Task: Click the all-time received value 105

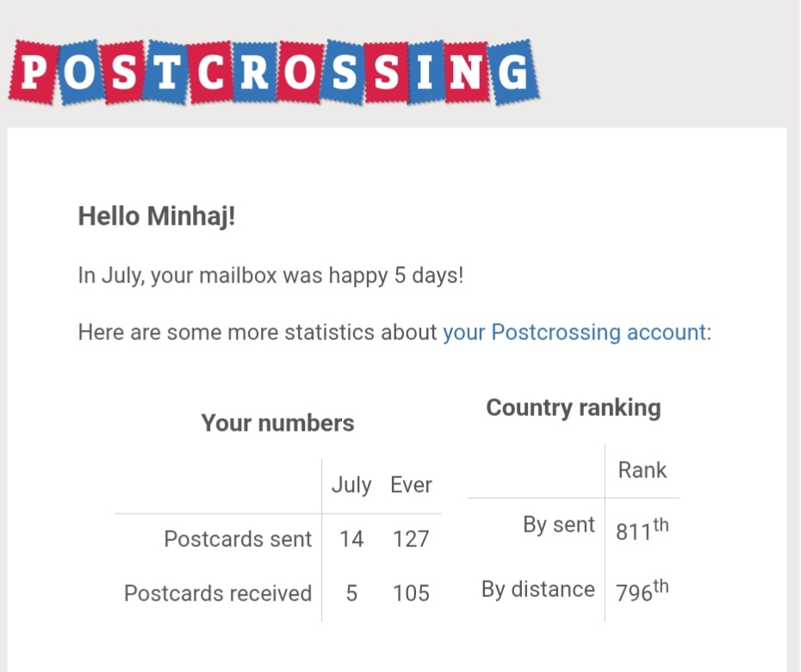Action: pos(411,594)
